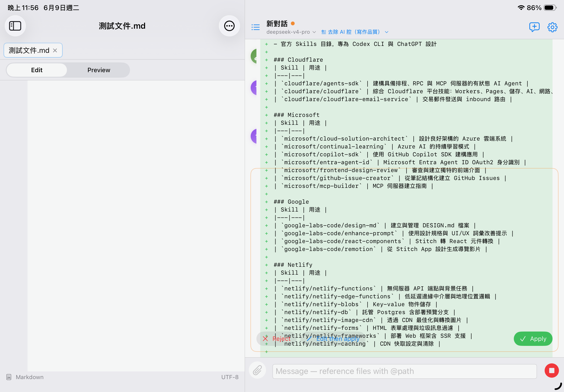
Task: Click the empty editor text area
Action: tap(136, 226)
